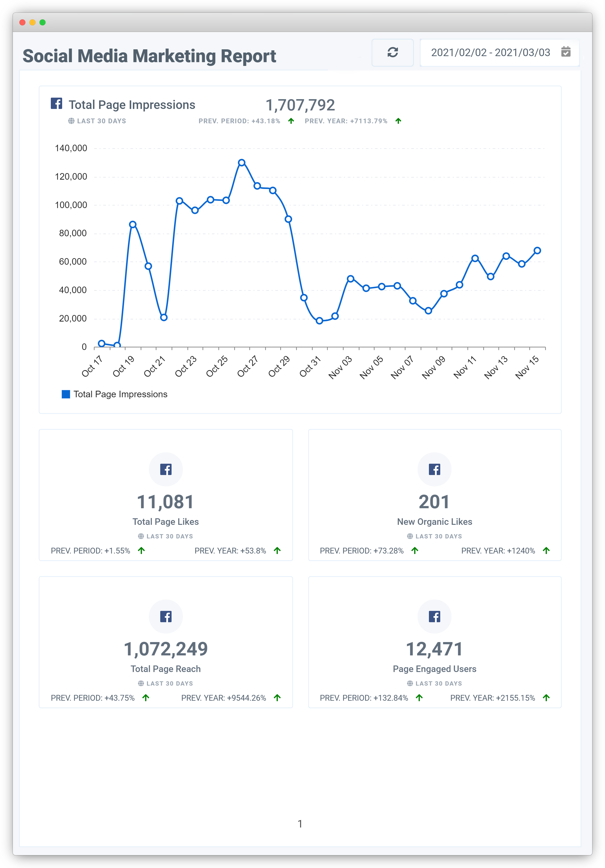Click up arrow beside PREV. YEAR: +53.8%
The height and width of the screenshot is (868, 605).
(277, 550)
